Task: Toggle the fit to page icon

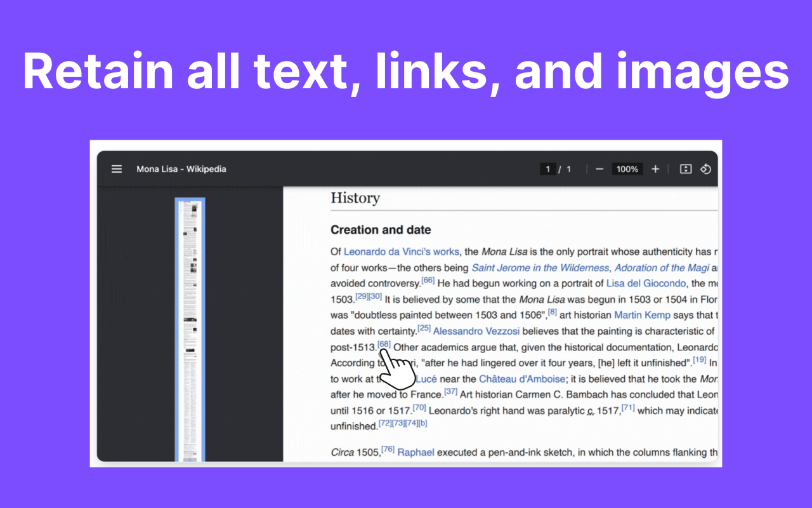Action: pyautogui.click(x=686, y=169)
